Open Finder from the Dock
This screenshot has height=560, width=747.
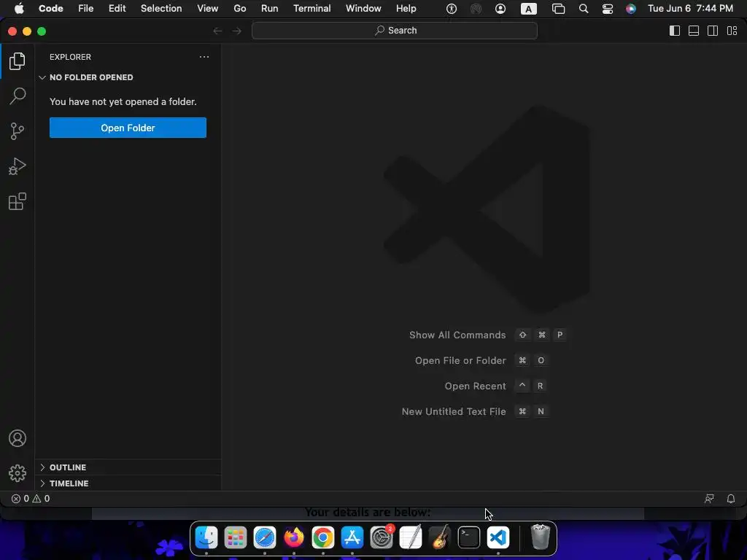coord(206,537)
